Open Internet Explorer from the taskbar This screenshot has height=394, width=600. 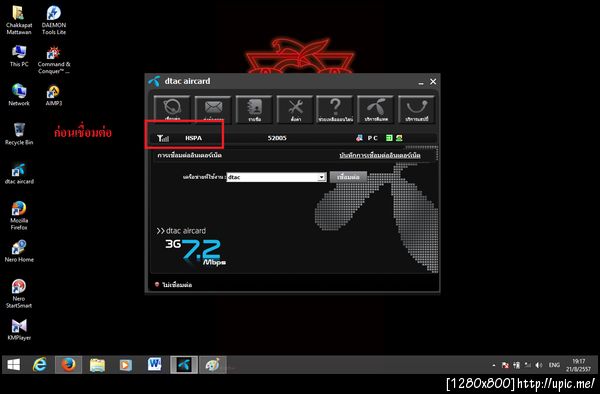(40, 365)
